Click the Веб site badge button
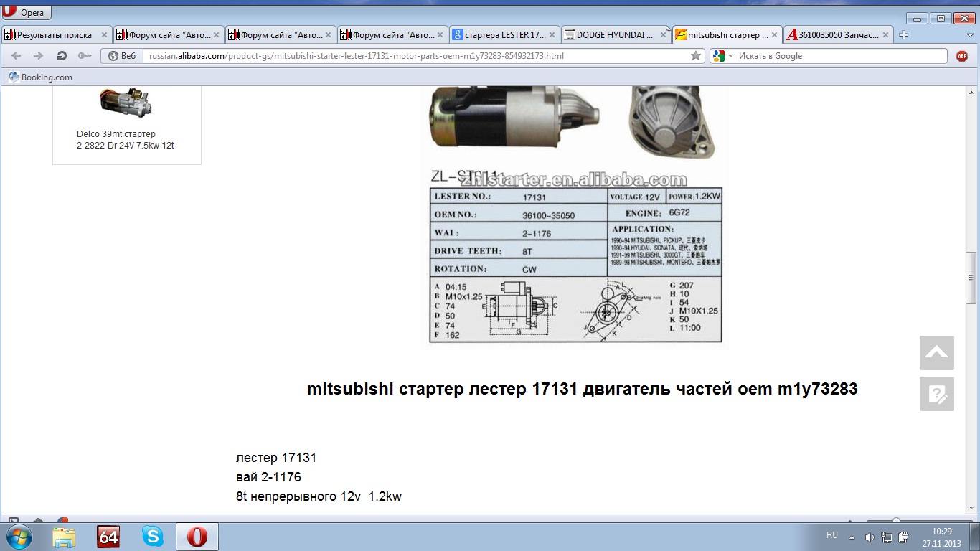The image size is (980, 551). [x=121, y=56]
